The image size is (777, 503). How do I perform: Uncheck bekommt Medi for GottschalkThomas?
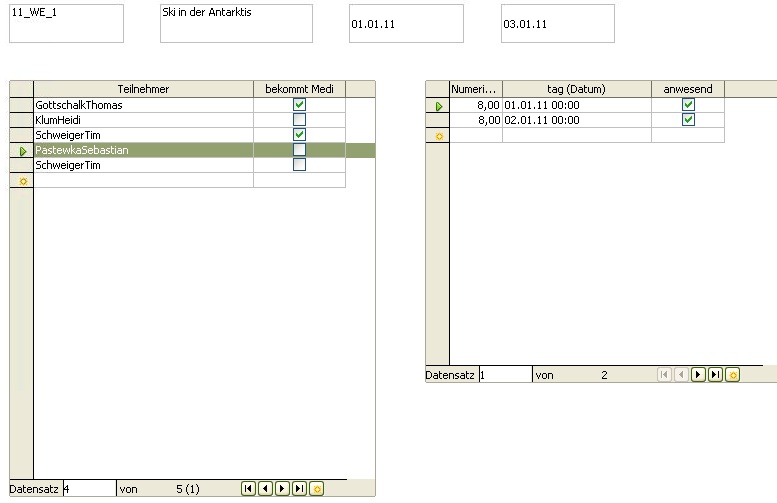[299, 105]
